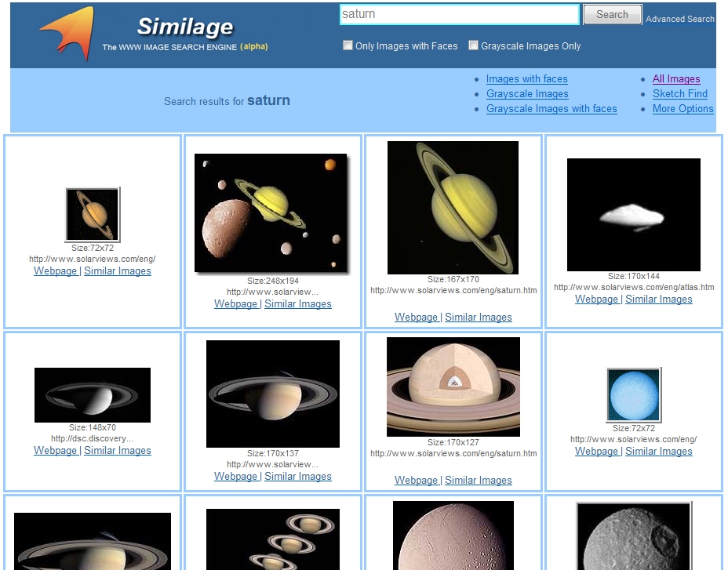This screenshot has width=728, height=570.
Task: Click the blue Uranus 72x72 thumbnail
Action: pos(633,395)
